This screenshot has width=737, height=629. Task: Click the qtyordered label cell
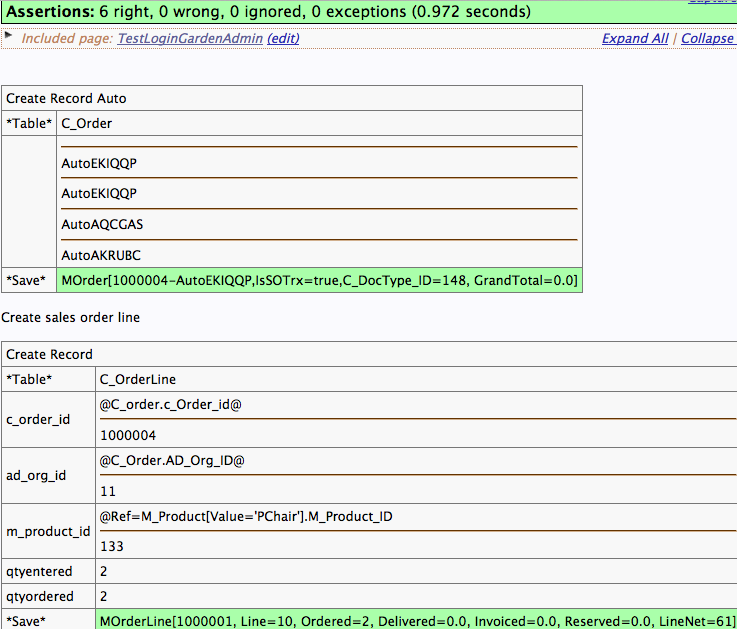39,596
